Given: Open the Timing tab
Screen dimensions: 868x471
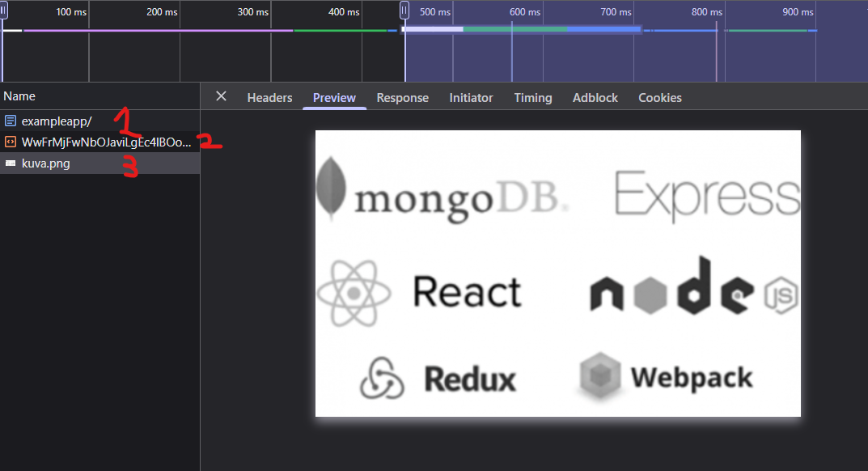Looking at the screenshot, I should [x=532, y=98].
